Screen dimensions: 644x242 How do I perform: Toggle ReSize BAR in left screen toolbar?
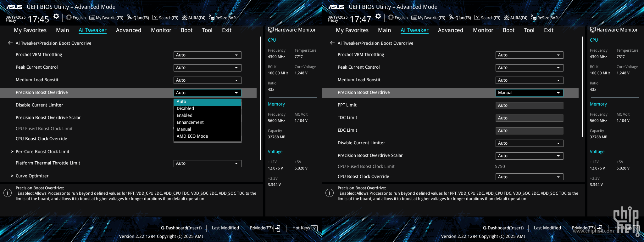click(222, 18)
